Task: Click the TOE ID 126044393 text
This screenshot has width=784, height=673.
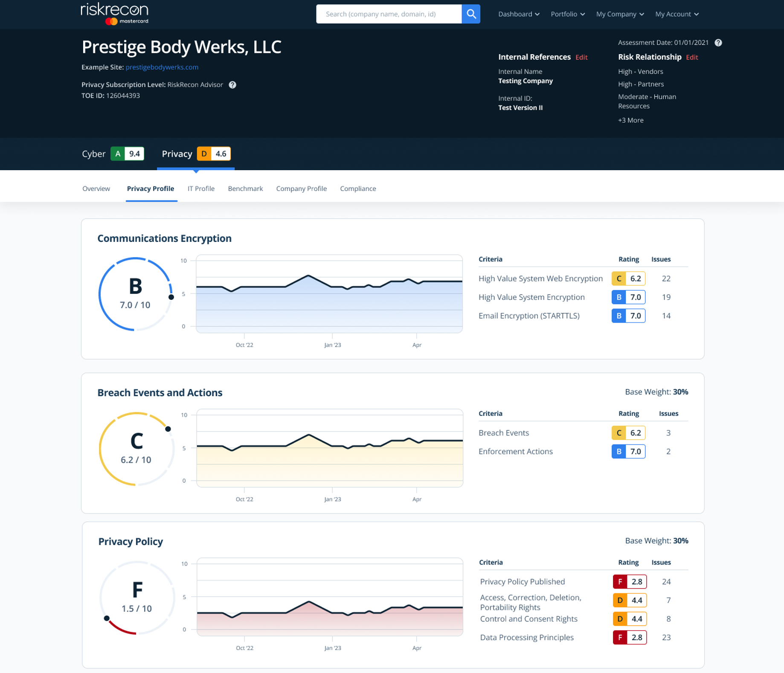Action: pos(110,96)
